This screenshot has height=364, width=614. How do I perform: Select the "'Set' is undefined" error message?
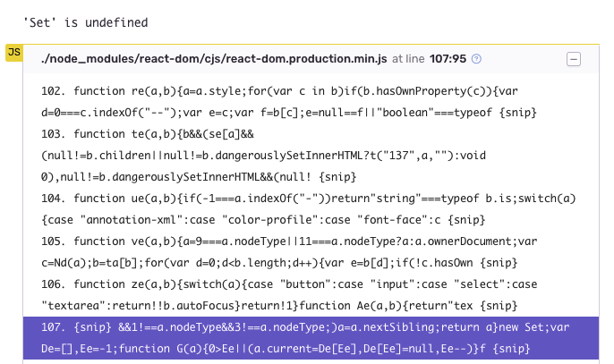tap(85, 22)
